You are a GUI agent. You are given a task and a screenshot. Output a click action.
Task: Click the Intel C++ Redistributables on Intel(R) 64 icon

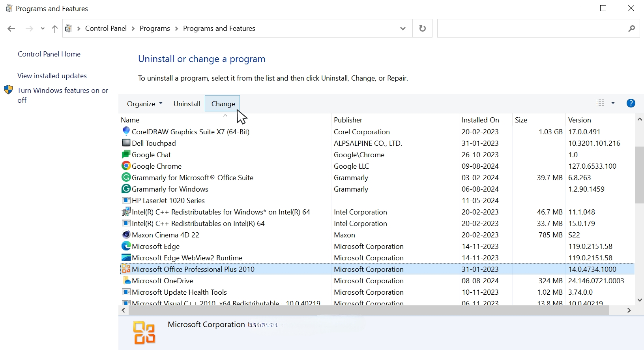click(x=126, y=223)
